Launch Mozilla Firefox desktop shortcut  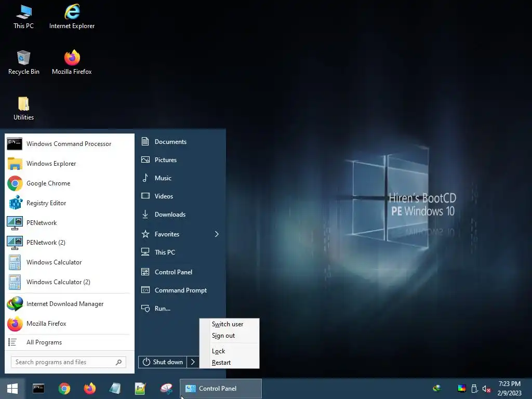click(x=72, y=63)
